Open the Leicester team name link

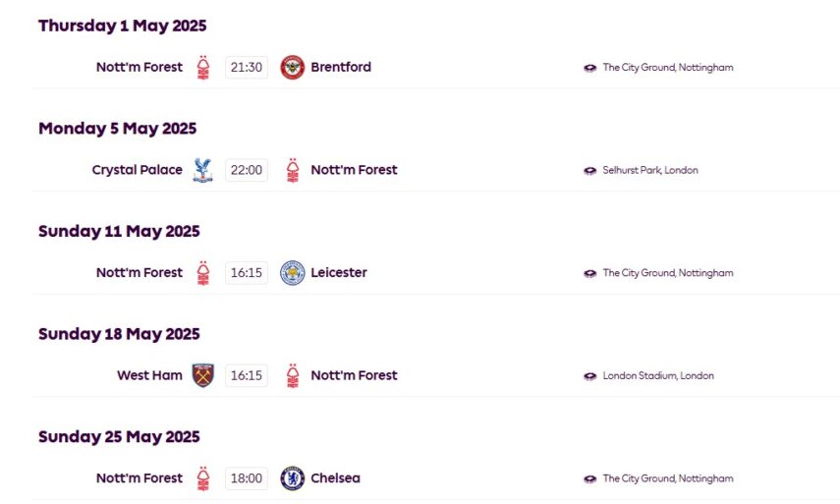point(339,273)
